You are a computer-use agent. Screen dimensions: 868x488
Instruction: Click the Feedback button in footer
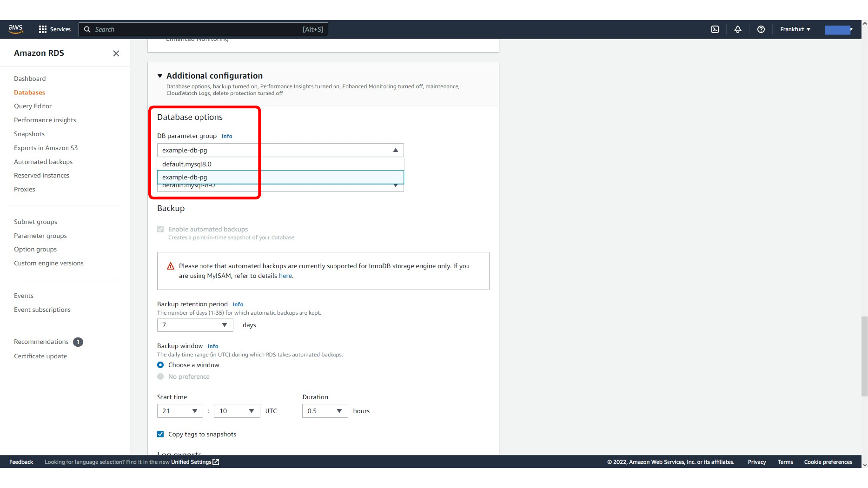(x=21, y=462)
